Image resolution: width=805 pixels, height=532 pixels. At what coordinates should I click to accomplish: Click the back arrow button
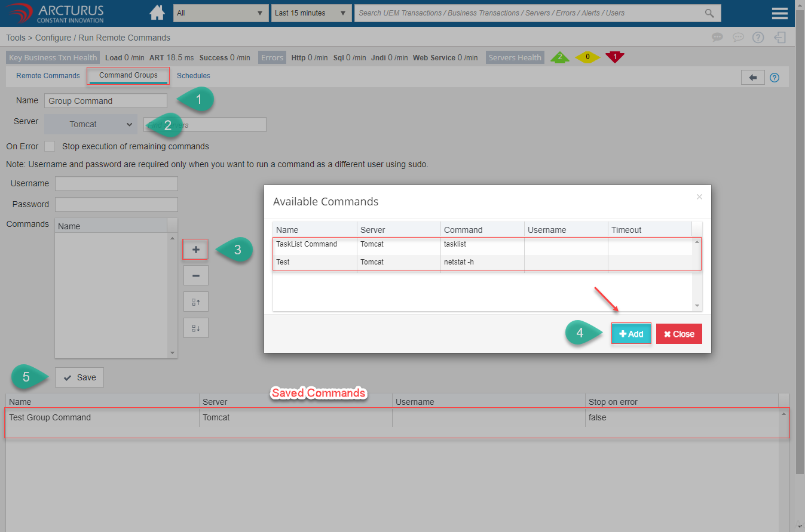752,77
